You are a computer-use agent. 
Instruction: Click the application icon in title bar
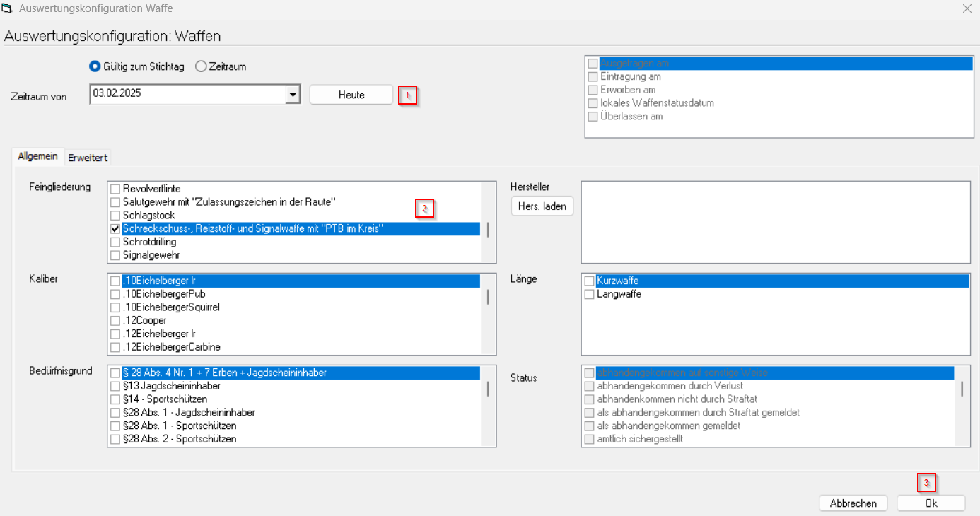[x=8, y=9]
